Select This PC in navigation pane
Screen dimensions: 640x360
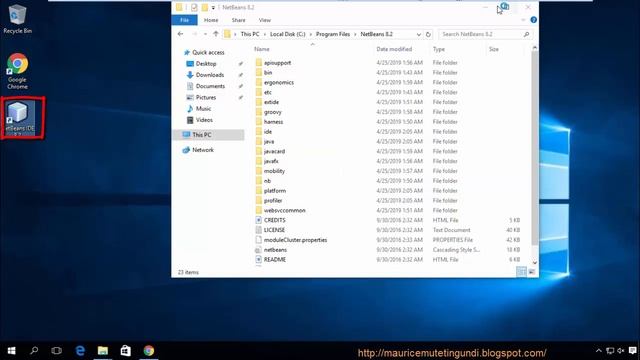tap(209, 135)
